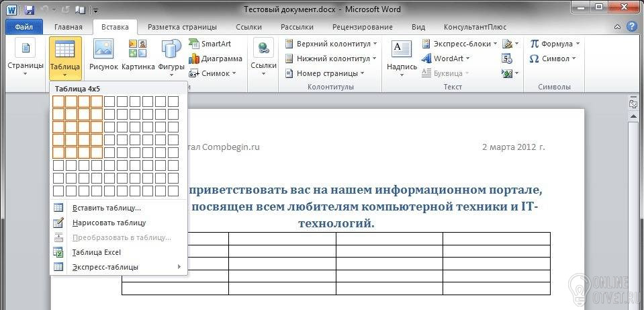Click the Надпись text box icon

click(402, 49)
